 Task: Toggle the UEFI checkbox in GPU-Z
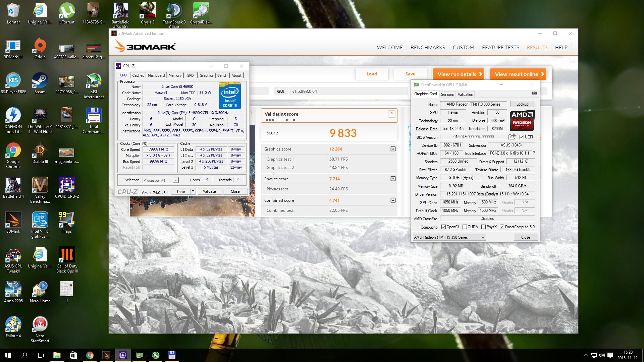coord(522,137)
